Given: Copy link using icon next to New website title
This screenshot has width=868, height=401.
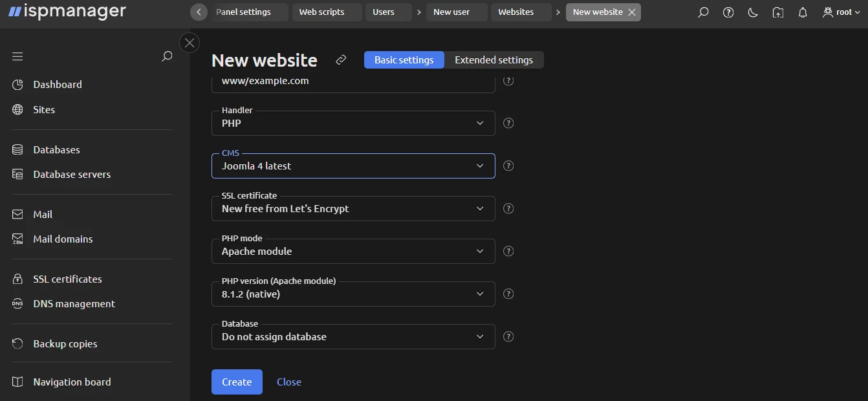Looking at the screenshot, I should coord(341,60).
